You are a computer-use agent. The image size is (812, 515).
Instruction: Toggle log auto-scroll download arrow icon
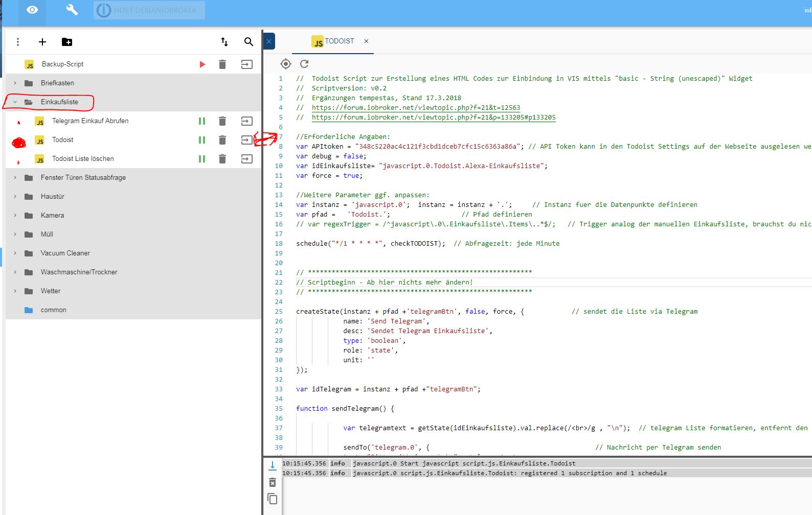click(x=273, y=465)
